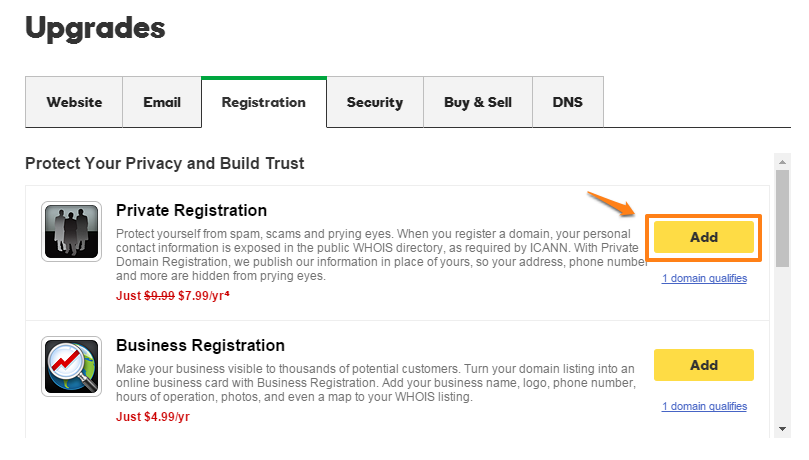
Task: Click the scrollbar up arrow
Action: tap(782, 162)
